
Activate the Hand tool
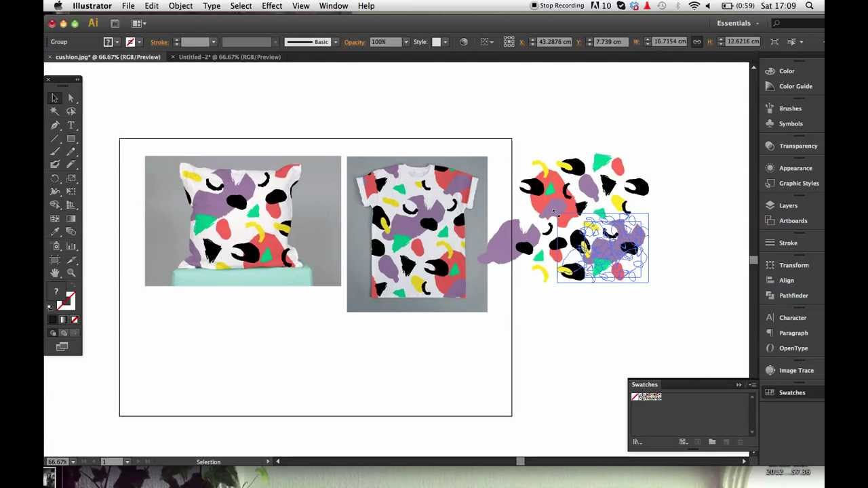tap(55, 272)
